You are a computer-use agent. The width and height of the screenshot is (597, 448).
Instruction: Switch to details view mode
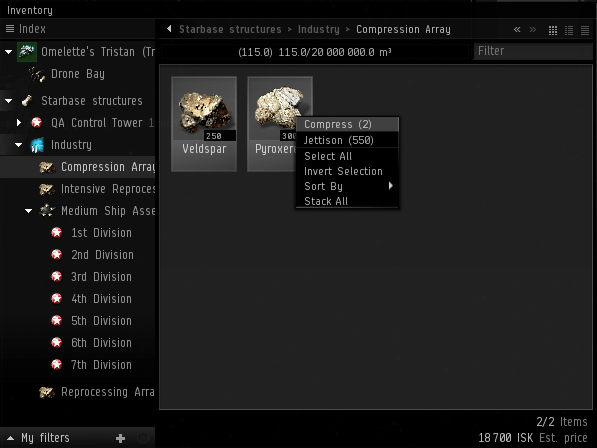569,30
